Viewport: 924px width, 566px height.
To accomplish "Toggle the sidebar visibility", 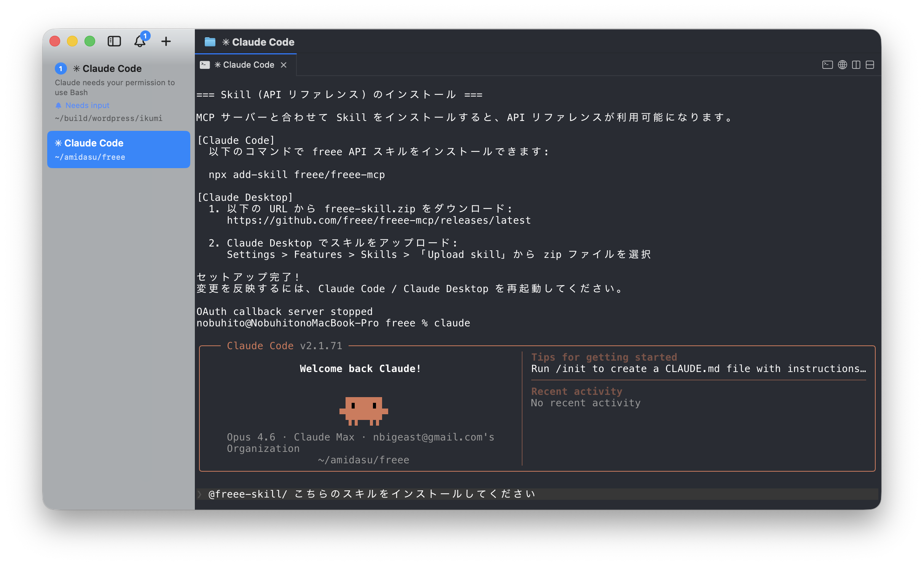I will click(114, 41).
